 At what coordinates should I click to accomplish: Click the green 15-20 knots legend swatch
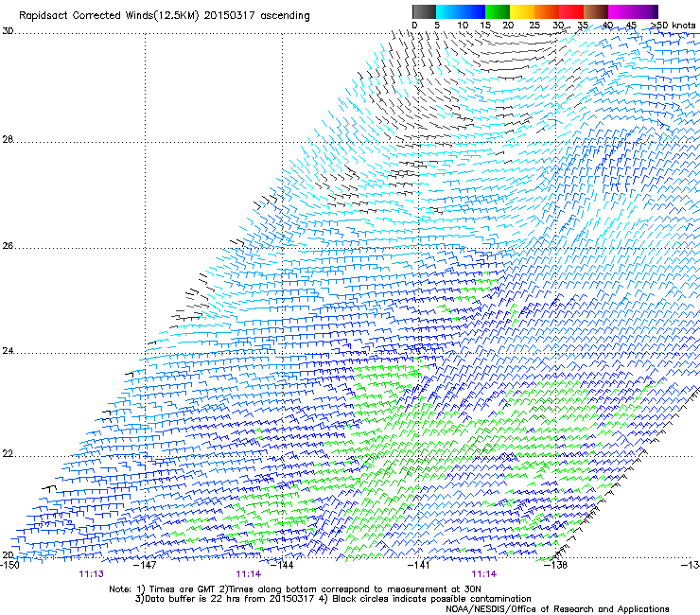click(x=498, y=11)
